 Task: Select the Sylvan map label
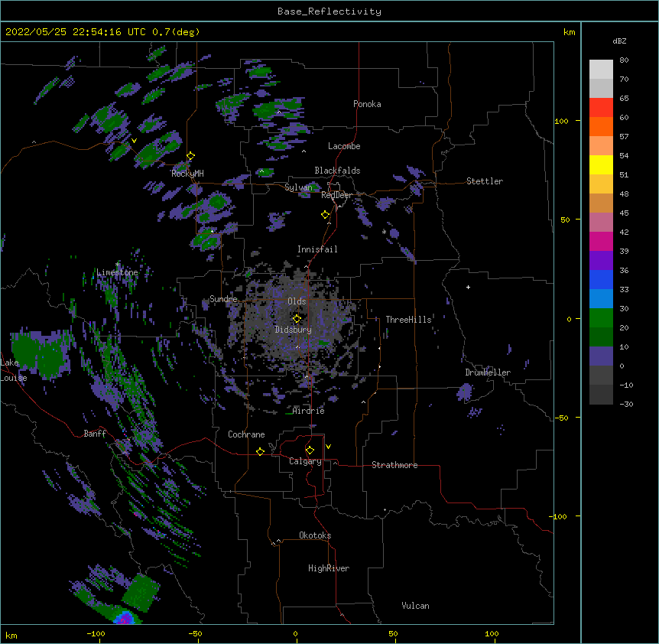point(298,187)
